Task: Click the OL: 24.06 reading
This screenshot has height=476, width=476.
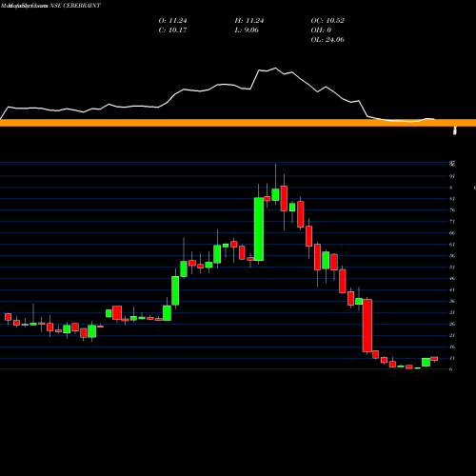Action: click(327, 40)
